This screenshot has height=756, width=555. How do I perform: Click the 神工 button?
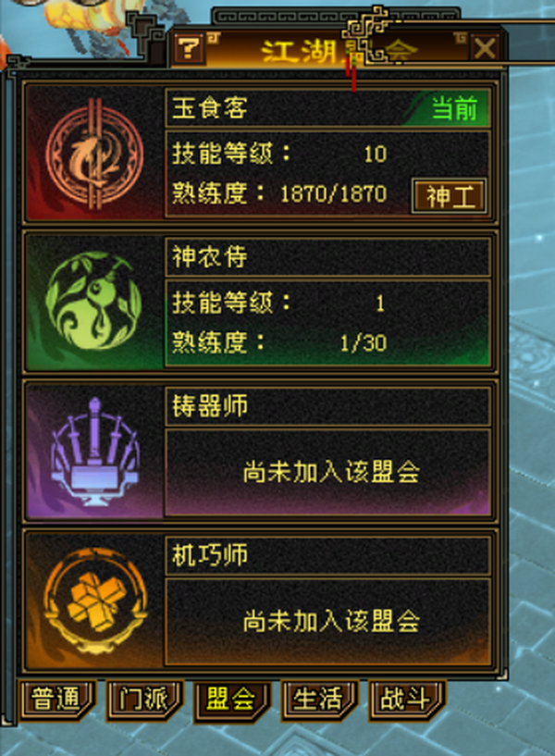[449, 196]
